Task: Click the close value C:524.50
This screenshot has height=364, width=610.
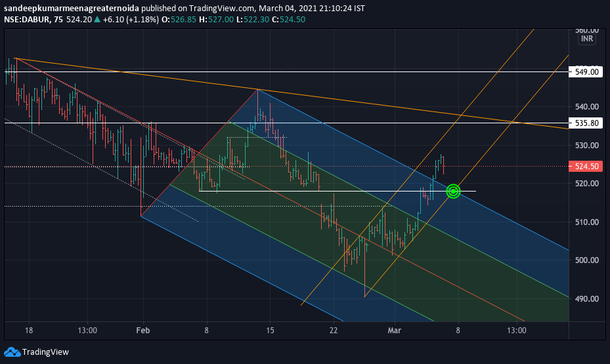Action: click(289, 20)
